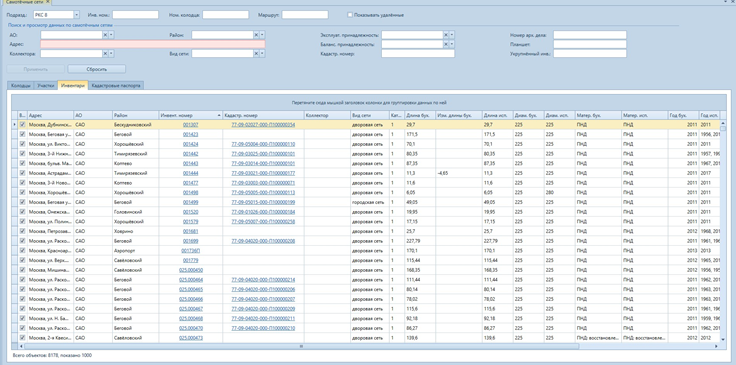This screenshot has height=365, width=736.
Task: Toggle the checkbox in row 001499
Action: tap(23, 202)
